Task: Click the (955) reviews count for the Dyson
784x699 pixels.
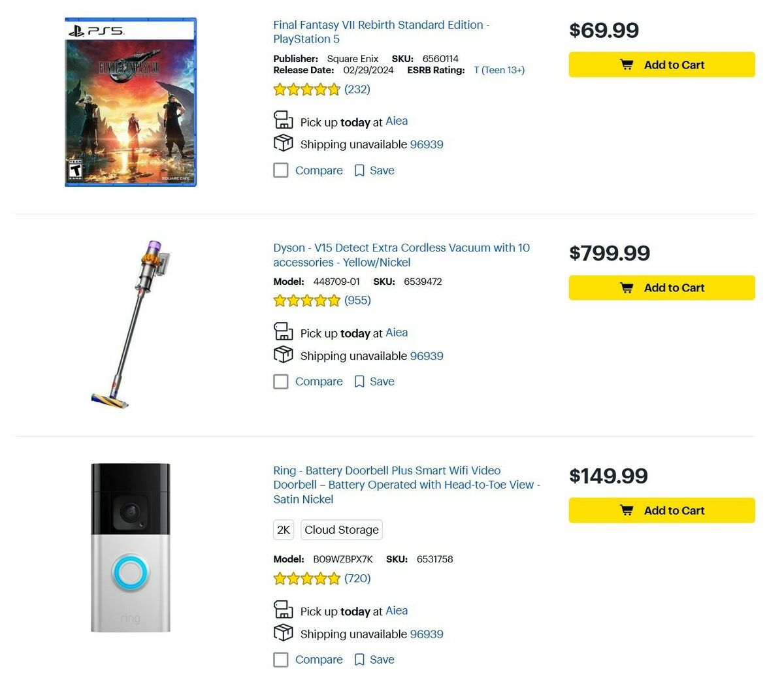Action: click(x=357, y=300)
